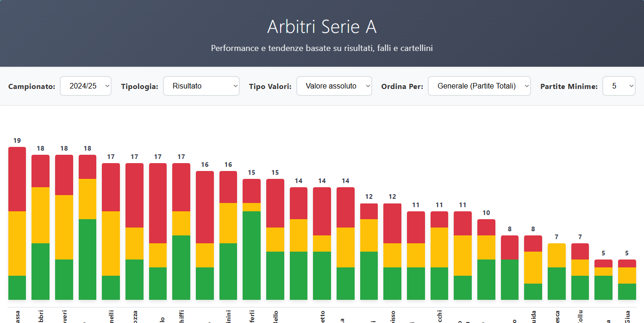Click the subtitle about performance e tendenze

coord(322,48)
